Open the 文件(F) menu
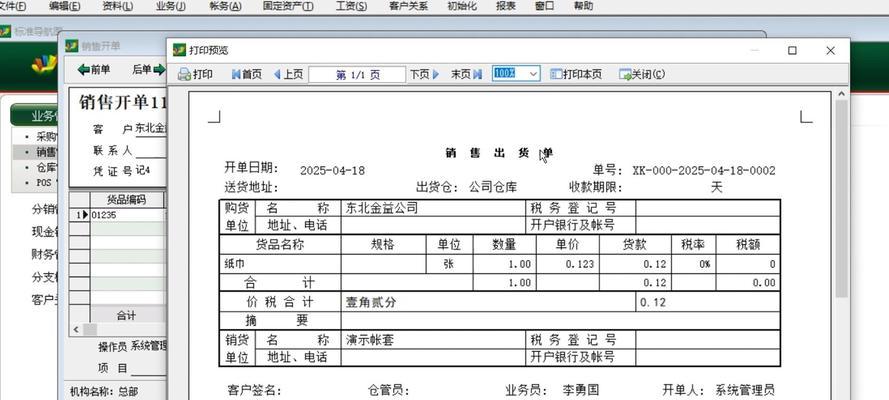Image resolution: width=889 pixels, height=400 pixels. (12, 6)
